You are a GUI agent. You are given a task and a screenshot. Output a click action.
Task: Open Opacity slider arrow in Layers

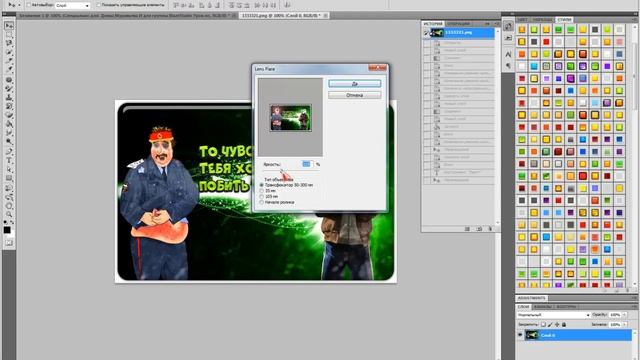pyautogui.click(x=624, y=315)
